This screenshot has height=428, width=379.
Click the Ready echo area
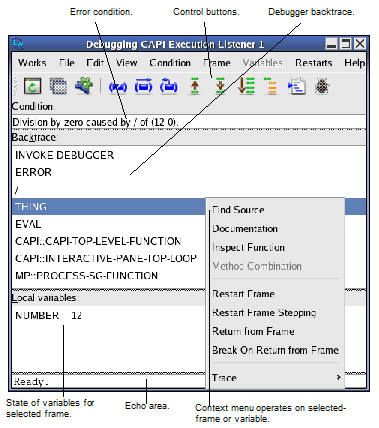109,381
